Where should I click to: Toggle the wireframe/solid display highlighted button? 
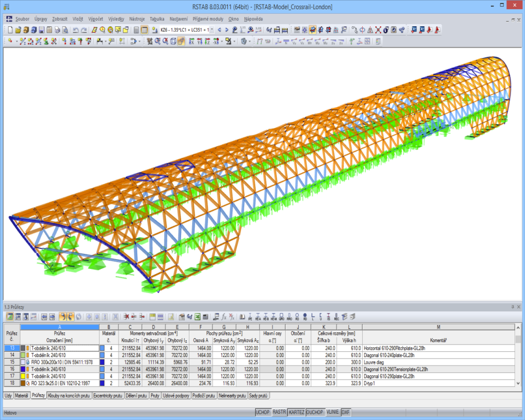181,41
